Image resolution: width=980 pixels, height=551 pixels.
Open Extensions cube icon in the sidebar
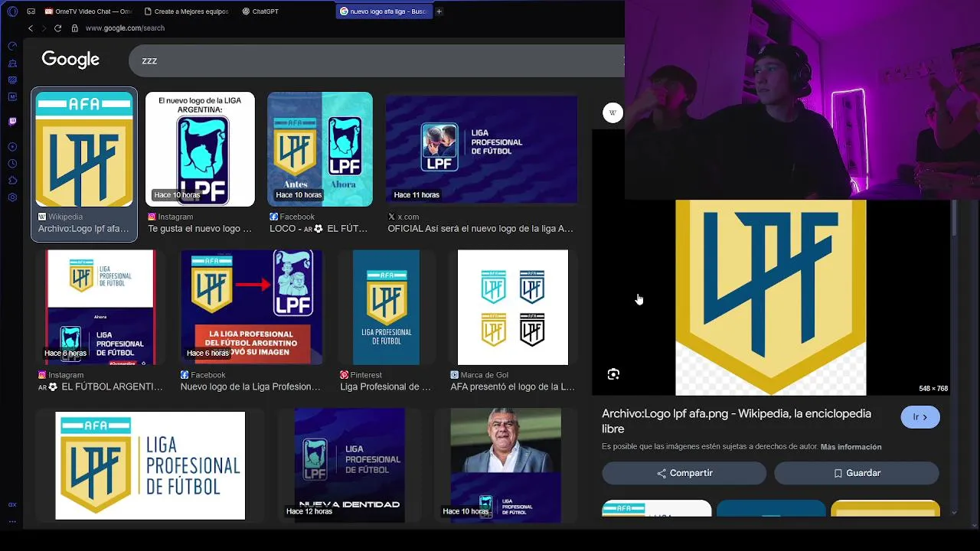pos(12,181)
